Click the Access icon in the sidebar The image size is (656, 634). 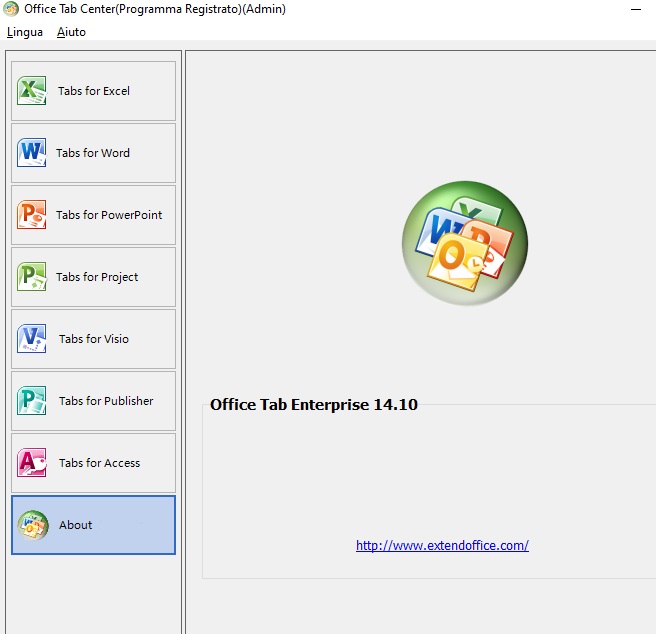[31, 462]
